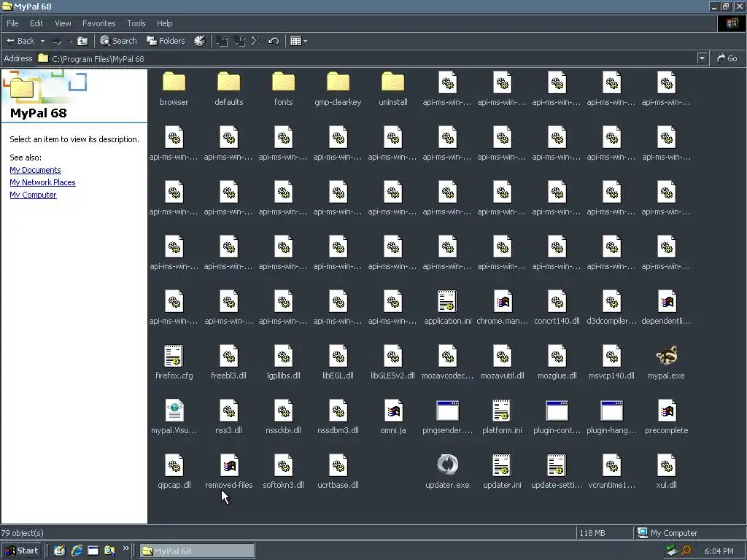
Task: Open the History pane from toolbar
Action: click(200, 41)
